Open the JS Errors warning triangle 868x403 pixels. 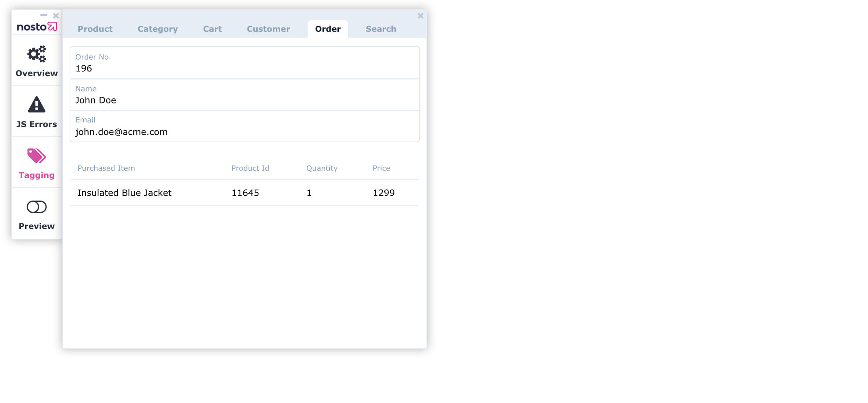37,105
